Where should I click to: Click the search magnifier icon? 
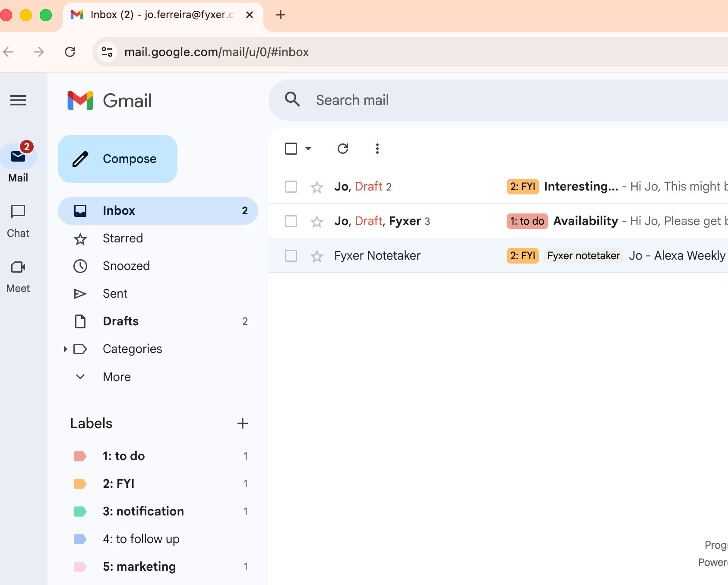[x=292, y=99]
